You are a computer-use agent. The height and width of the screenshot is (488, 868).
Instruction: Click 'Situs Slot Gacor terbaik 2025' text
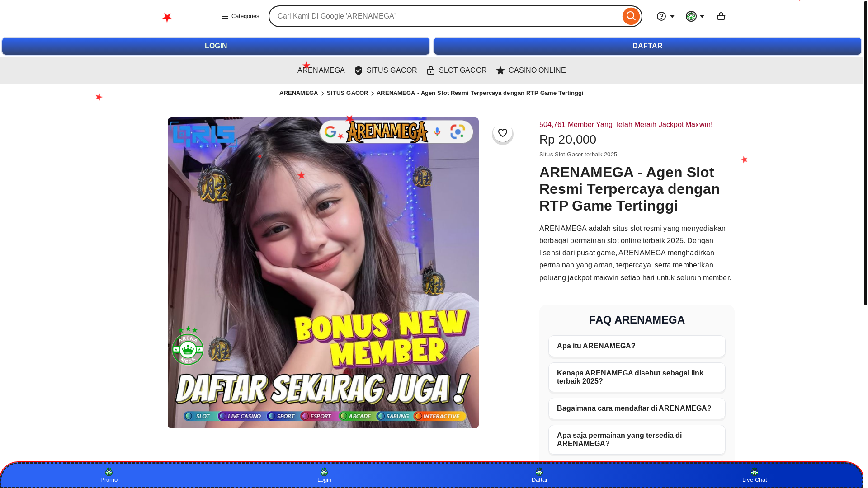578,155
